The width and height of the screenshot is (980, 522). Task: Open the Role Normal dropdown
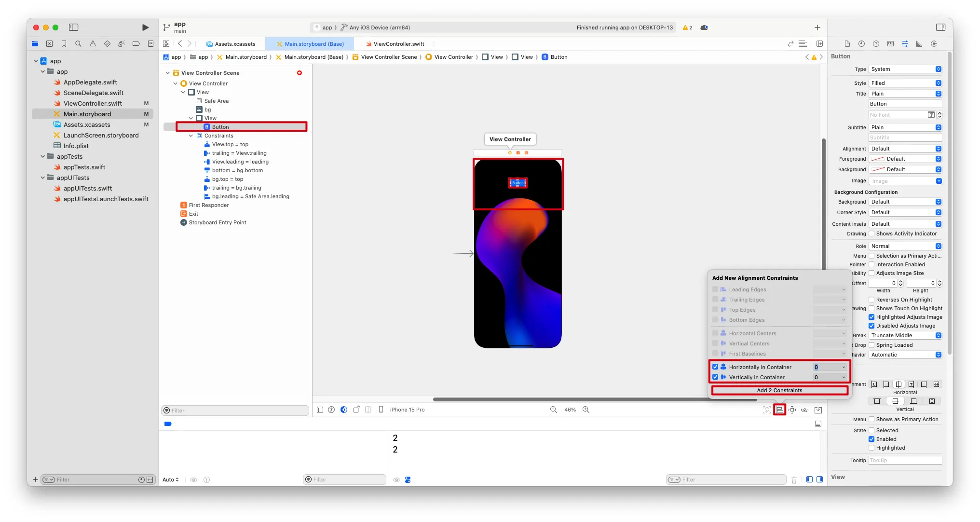click(905, 246)
